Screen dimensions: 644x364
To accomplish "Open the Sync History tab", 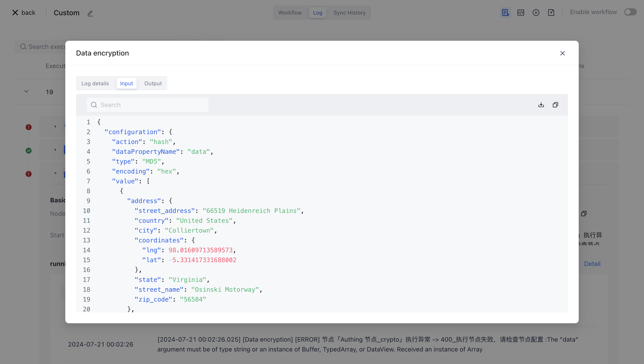I will (x=349, y=13).
